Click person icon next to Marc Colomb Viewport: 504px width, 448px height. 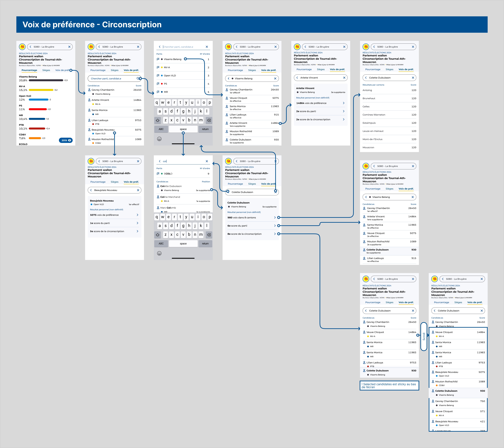pos(158,208)
